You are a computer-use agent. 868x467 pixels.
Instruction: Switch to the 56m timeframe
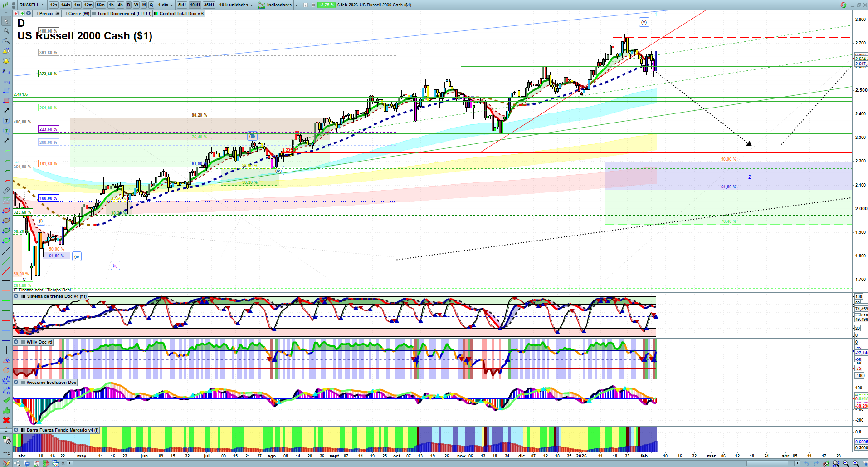pos(101,5)
